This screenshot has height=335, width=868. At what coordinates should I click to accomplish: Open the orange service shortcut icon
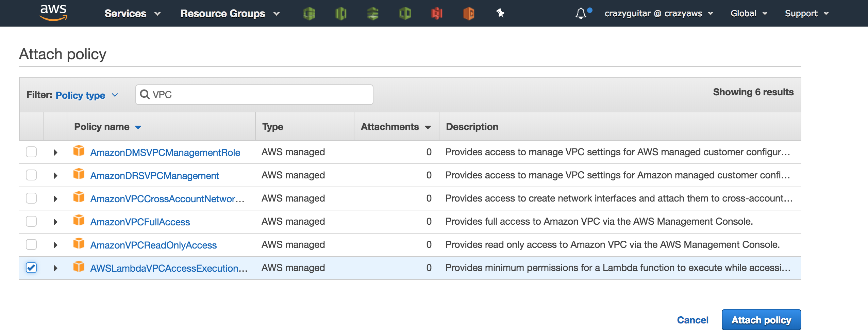pos(469,13)
